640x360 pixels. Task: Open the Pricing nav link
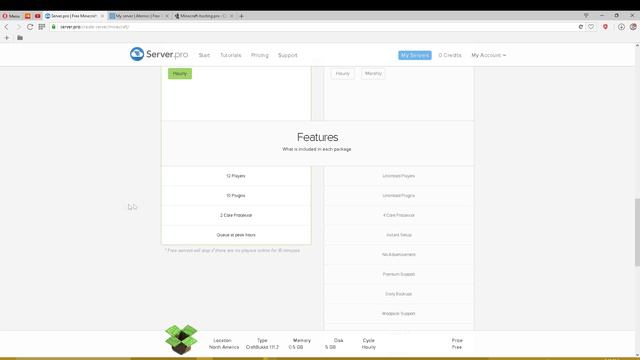click(260, 55)
